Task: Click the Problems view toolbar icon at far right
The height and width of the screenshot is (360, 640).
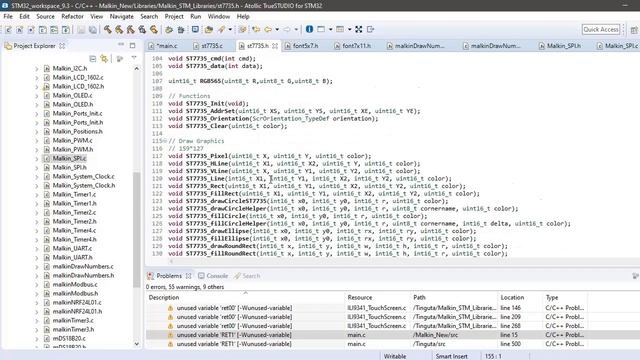Action: coord(635,276)
